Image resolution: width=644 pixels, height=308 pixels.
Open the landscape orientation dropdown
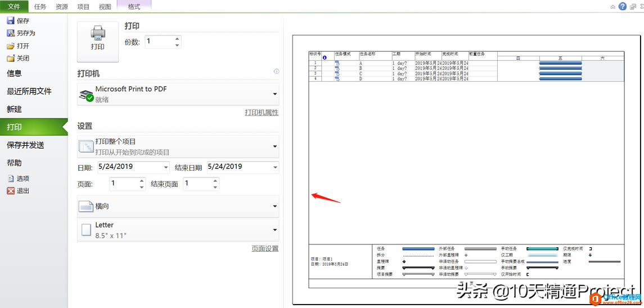point(178,207)
